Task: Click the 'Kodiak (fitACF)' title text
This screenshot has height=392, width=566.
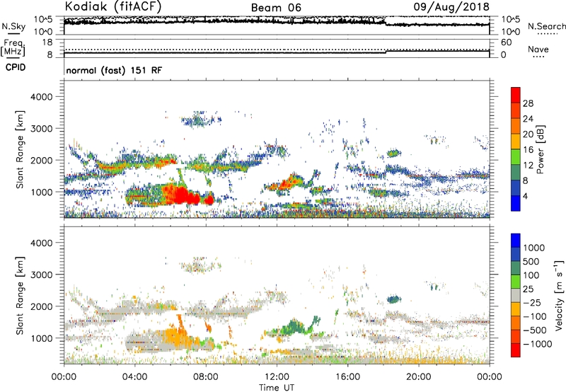Action: [x=113, y=6]
